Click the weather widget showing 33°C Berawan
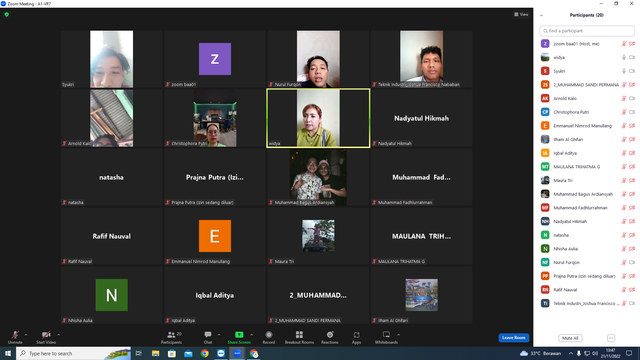Viewport: 640px width, 360px height. pyautogui.click(x=540, y=353)
